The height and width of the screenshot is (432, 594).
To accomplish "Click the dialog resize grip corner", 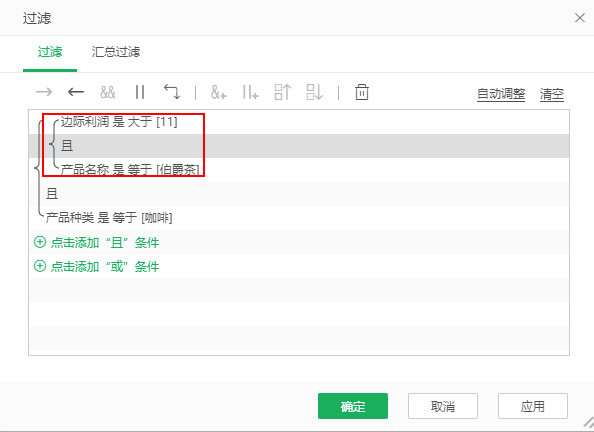I will [588, 423].
